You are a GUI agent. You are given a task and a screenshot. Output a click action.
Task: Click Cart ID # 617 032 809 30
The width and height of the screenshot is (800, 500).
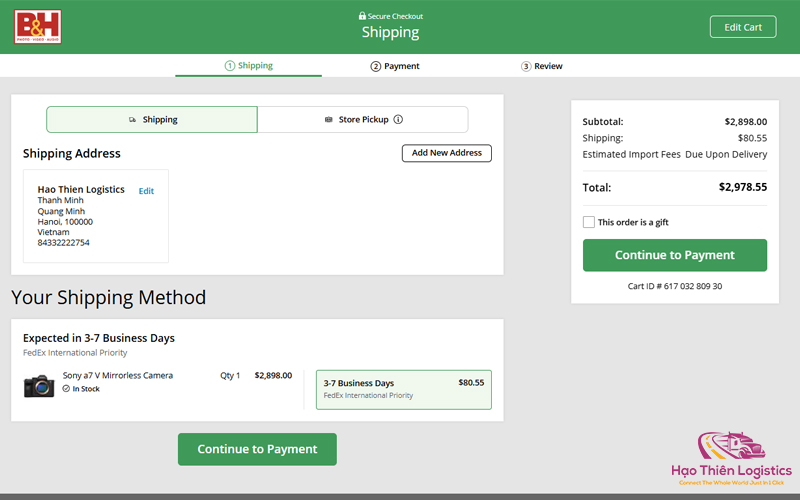coord(674,286)
